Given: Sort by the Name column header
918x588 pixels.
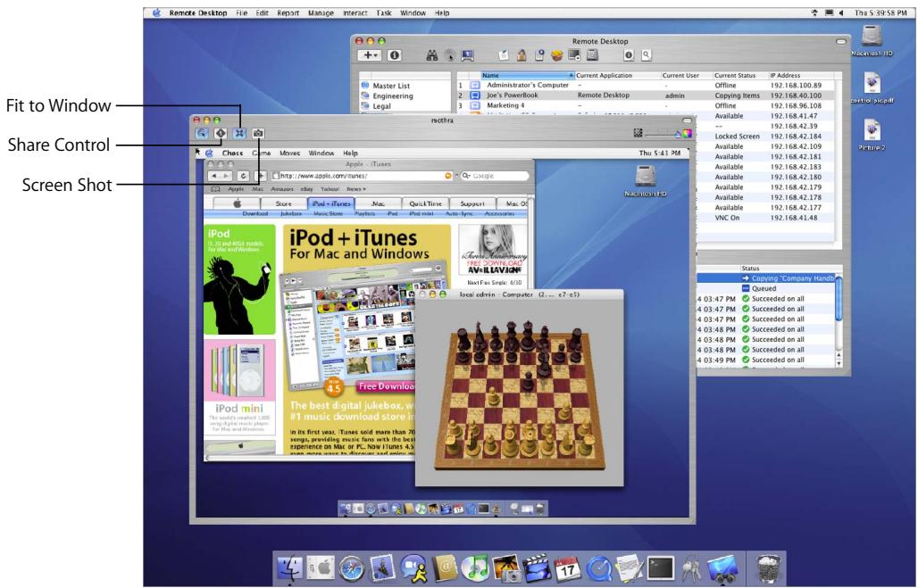Looking at the screenshot, I should click(x=528, y=76).
